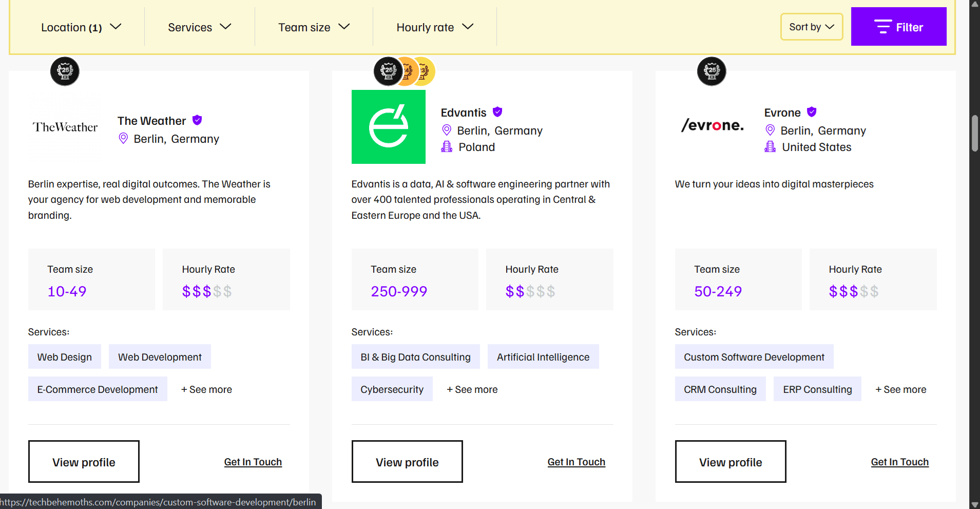Click Edvantis hourly rate dollar signs
The height and width of the screenshot is (509, 980).
coord(530,291)
